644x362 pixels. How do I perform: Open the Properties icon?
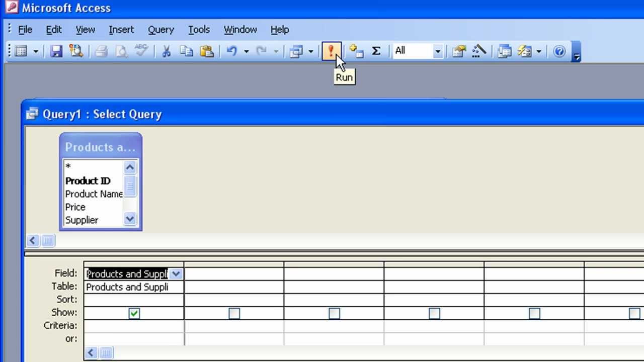pyautogui.click(x=458, y=51)
